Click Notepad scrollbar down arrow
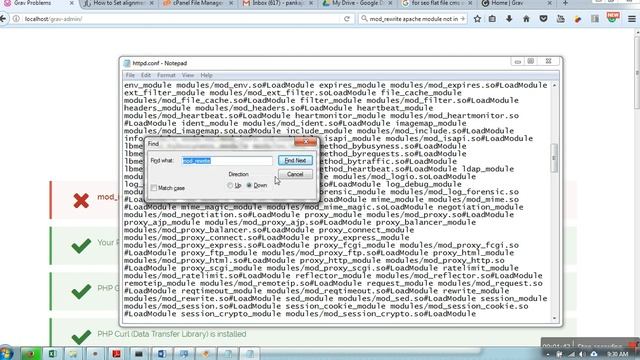Viewport: 640px width, 360px height. 554,318
